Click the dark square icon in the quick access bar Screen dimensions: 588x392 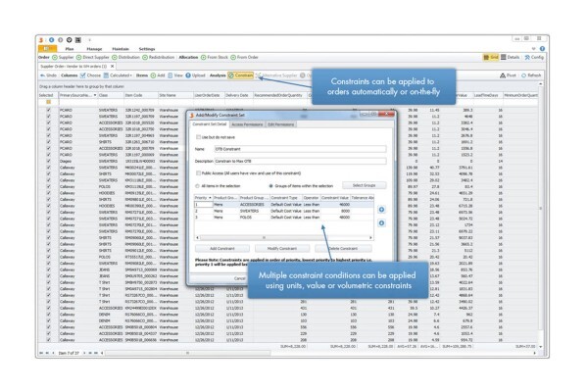78,40
